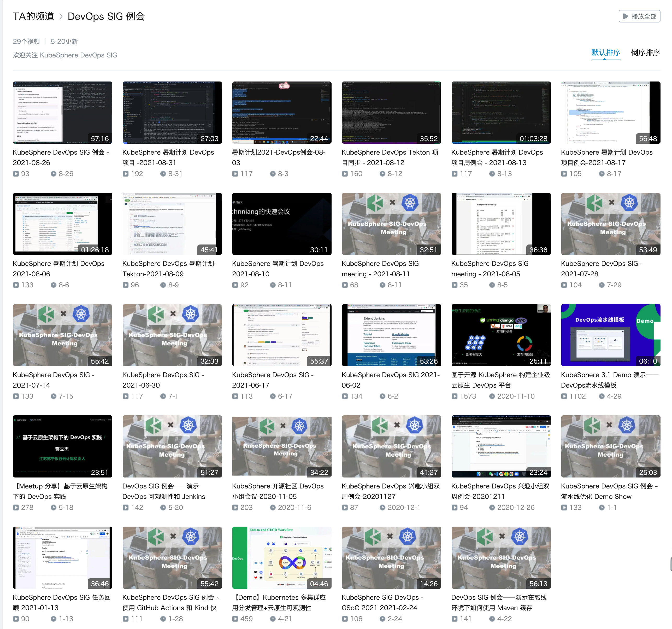Open title KubeSphere DevOps SIG 2021-06-02
Viewport: 672px width, 629px height.
390,380
